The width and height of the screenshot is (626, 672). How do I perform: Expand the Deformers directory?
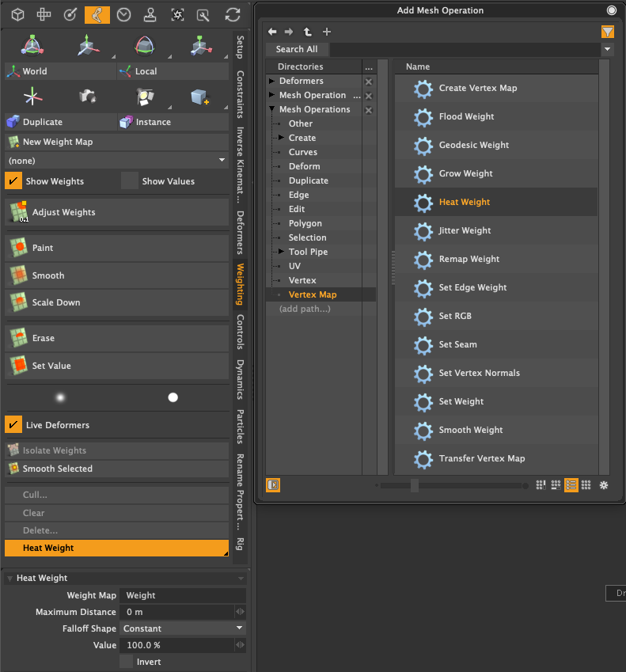pyautogui.click(x=273, y=81)
